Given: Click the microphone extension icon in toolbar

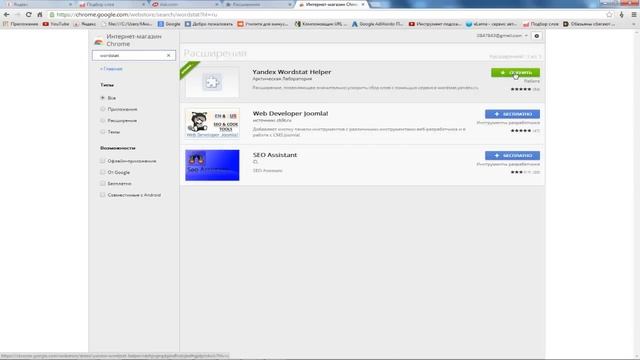Looking at the screenshot, I should click(x=622, y=15).
